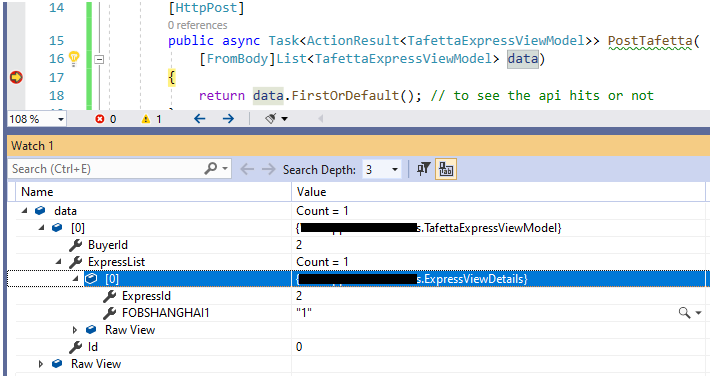Click the highlighted Watch 1 toolbar toggle right of the filter icon

(446, 169)
